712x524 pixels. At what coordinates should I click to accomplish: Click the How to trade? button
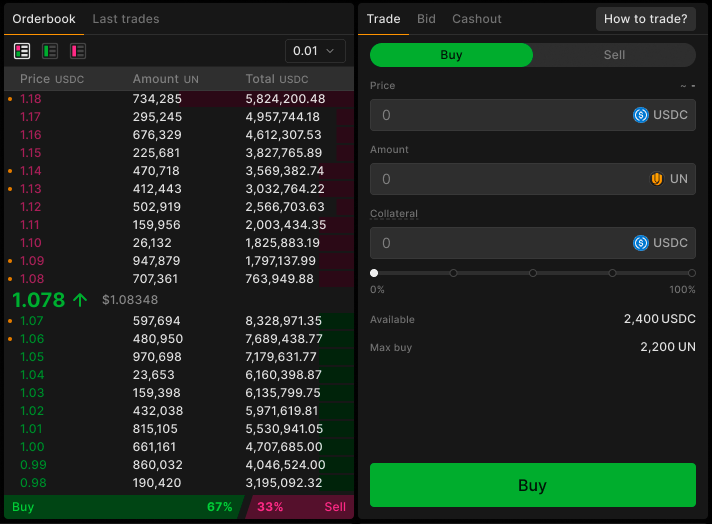tap(645, 19)
